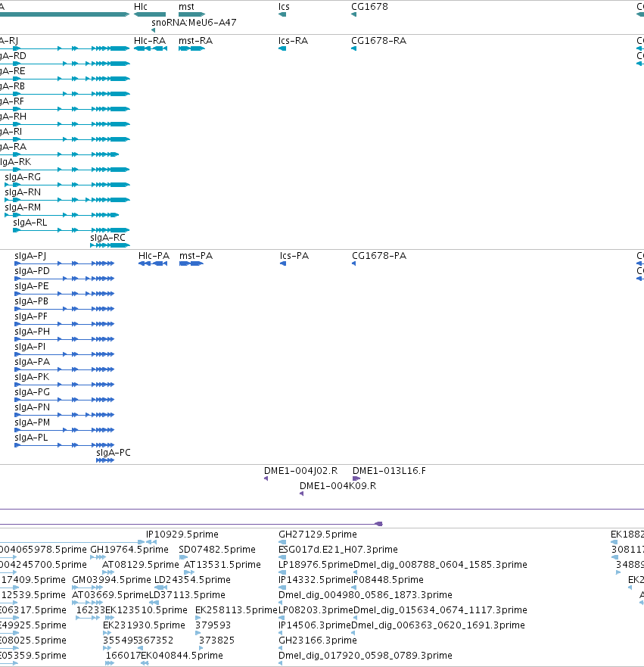The image size is (644, 667).
Task: Click the slgA-PL protein label
Action: tap(31, 438)
